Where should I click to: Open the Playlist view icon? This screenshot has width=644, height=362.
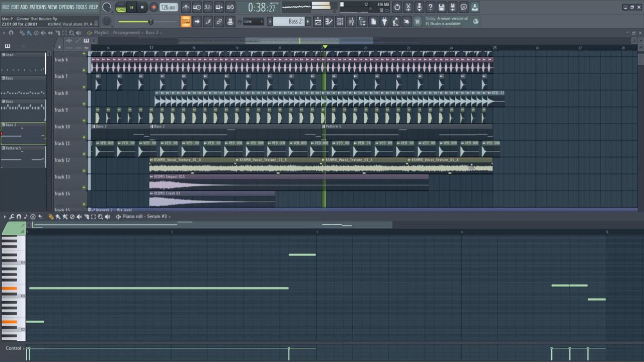(x=318, y=22)
